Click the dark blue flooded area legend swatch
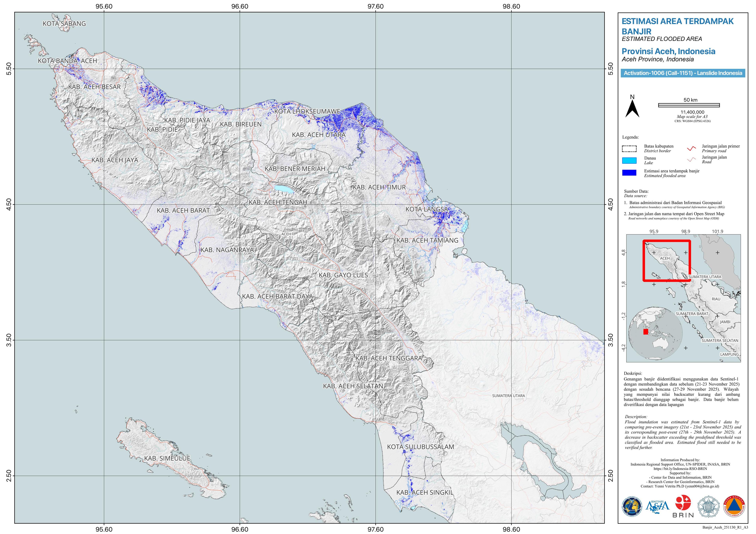Image resolution: width=756 pixels, height=534 pixels. [629, 173]
